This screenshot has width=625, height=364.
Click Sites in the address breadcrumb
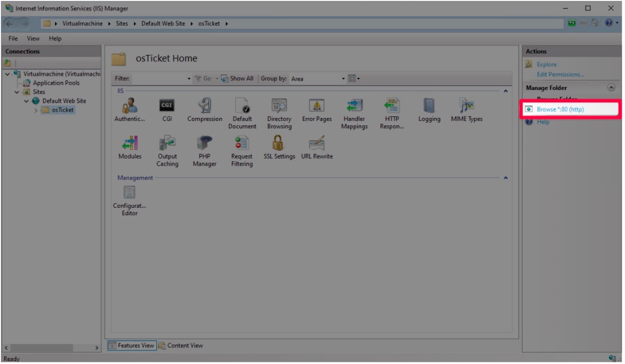121,23
